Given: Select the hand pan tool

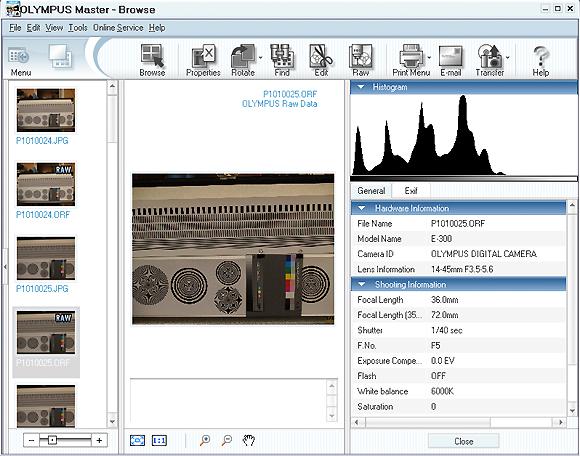Looking at the screenshot, I should coord(249,440).
